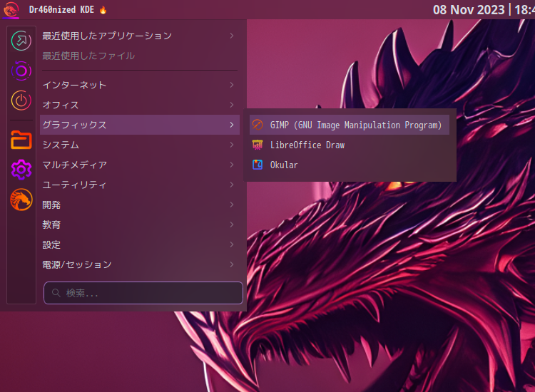
Task: Click the flame icon beside Dr460nized KDE
Action: pos(103,10)
